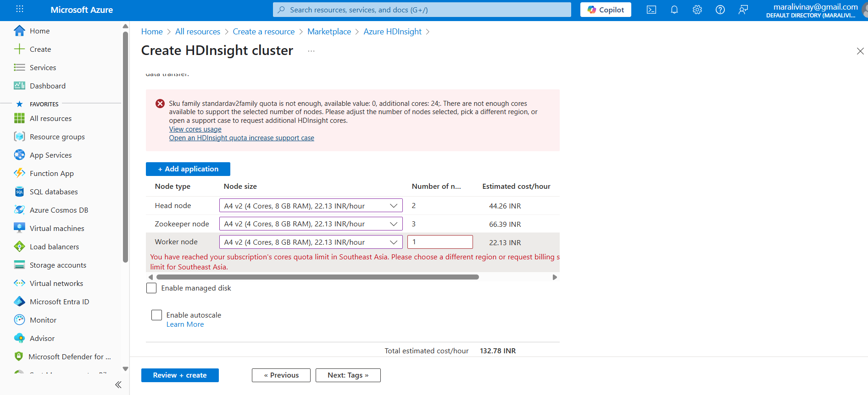This screenshot has width=868, height=395.
Task: Open the help and support icon
Action: pyautogui.click(x=720, y=10)
